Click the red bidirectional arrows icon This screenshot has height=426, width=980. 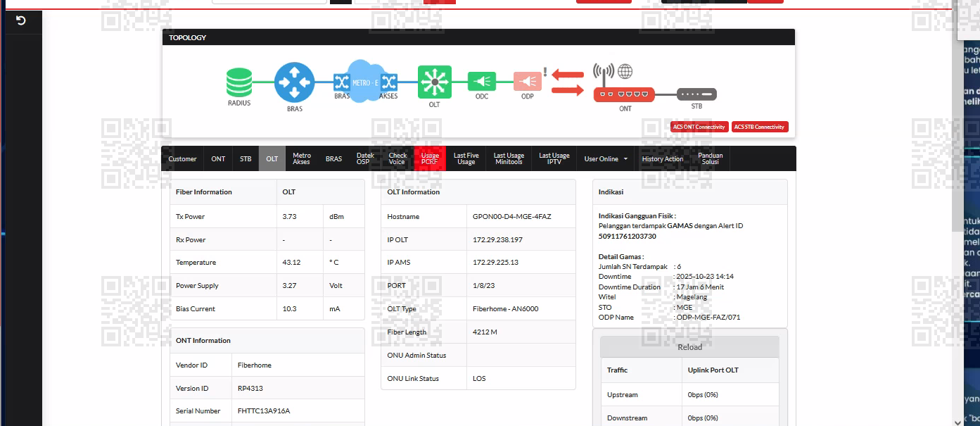[x=567, y=82]
